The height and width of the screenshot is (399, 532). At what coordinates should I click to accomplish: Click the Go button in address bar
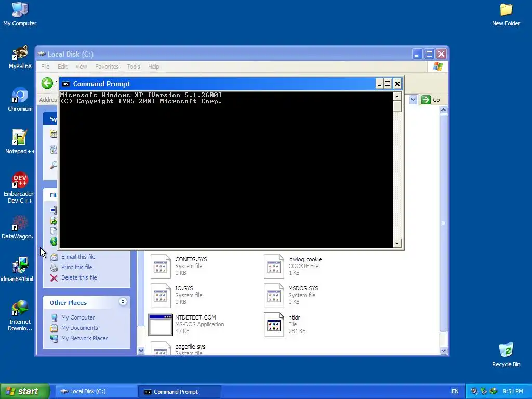[431, 100]
